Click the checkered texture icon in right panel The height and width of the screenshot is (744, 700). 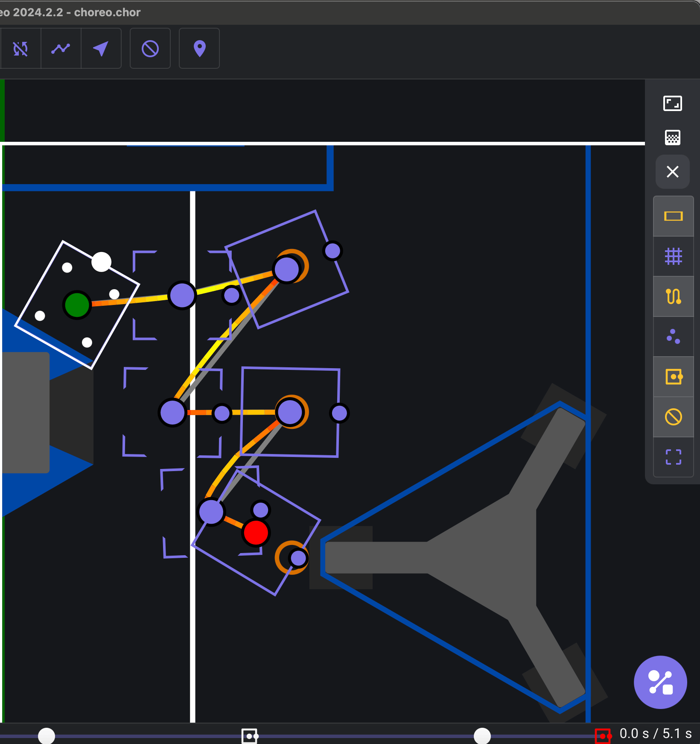(x=672, y=138)
